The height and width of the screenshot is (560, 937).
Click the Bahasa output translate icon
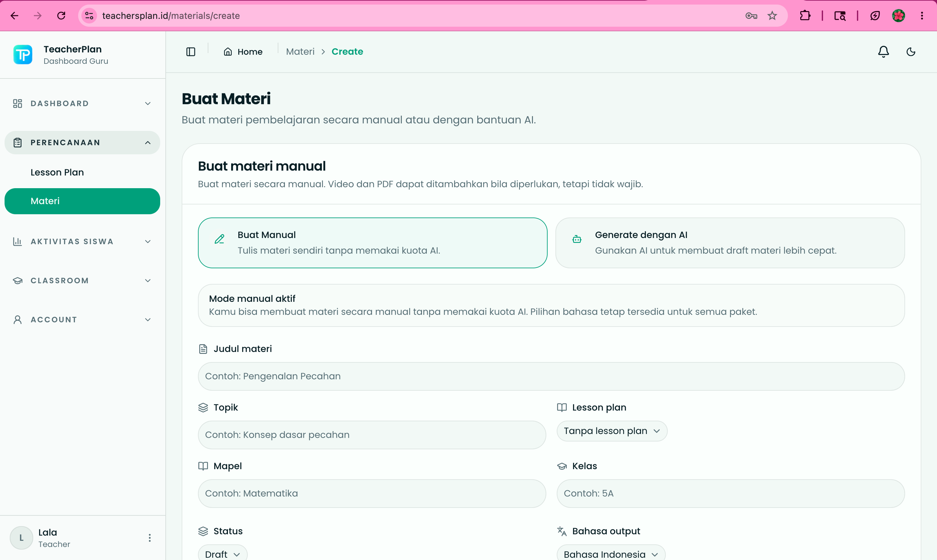[562, 531]
